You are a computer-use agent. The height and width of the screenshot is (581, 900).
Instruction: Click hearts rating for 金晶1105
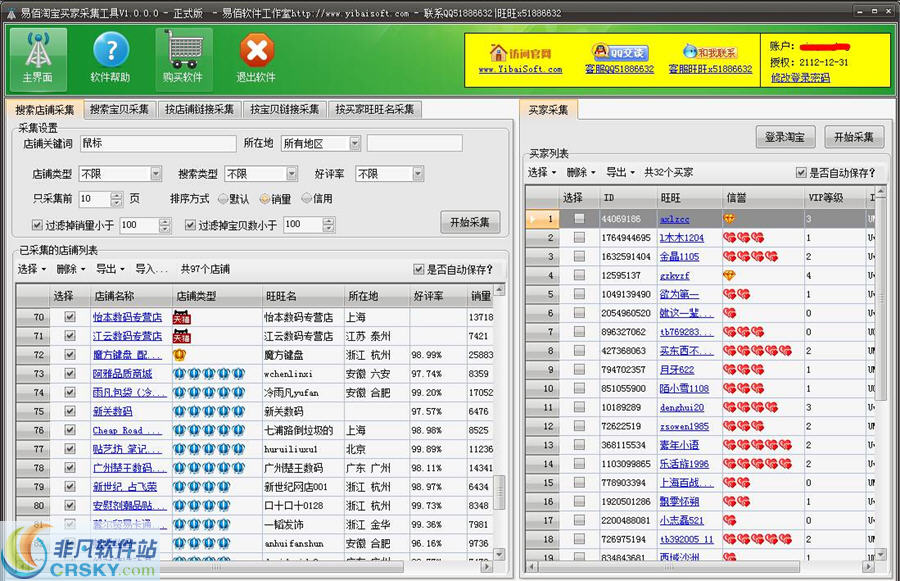pyautogui.click(x=750, y=257)
